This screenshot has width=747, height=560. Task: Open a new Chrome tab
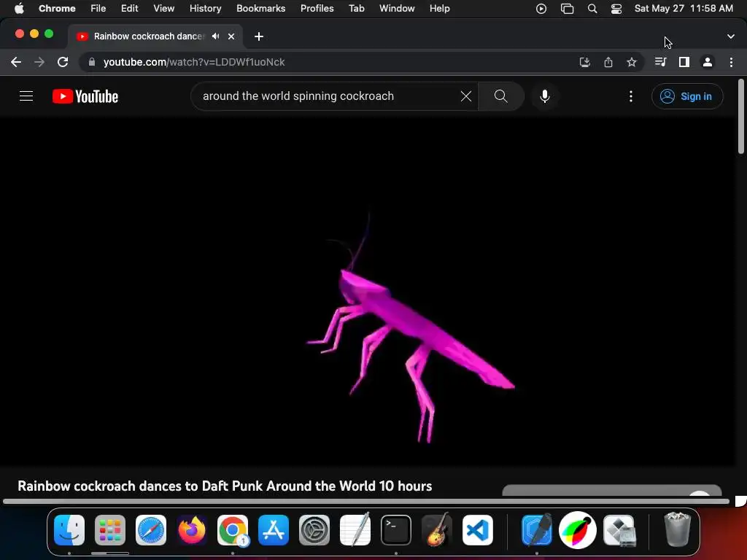pyautogui.click(x=259, y=36)
